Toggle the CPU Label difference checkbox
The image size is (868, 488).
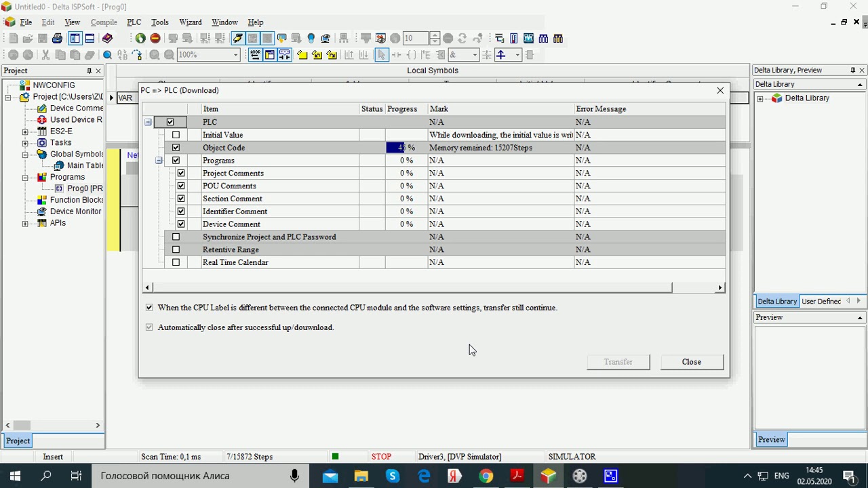pos(149,308)
